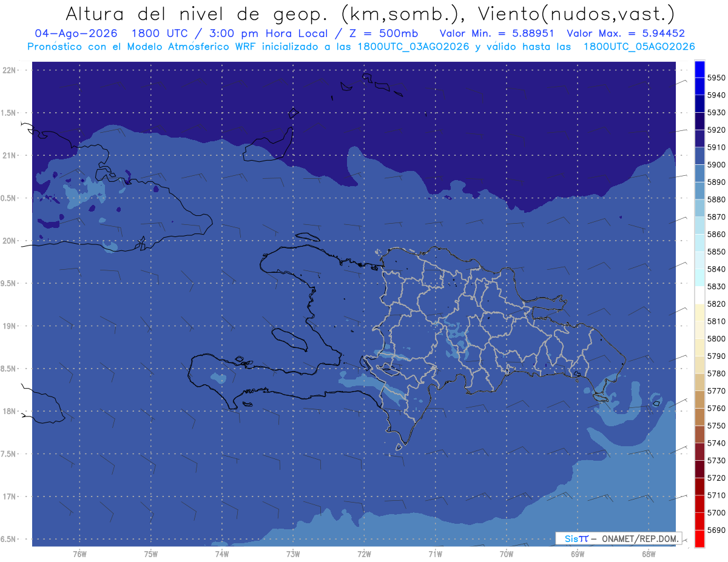Click the 'Valor Min. = 5.88951' readout

[497, 33]
